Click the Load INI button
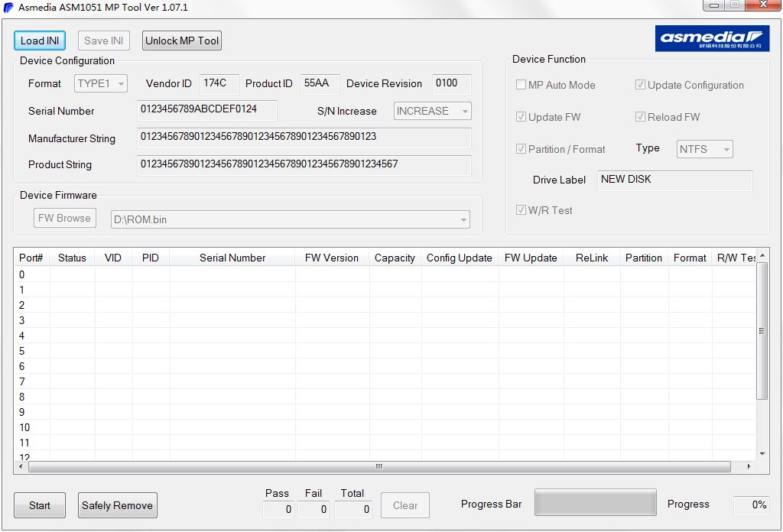The image size is (783, 532). [x=40, y=41]
